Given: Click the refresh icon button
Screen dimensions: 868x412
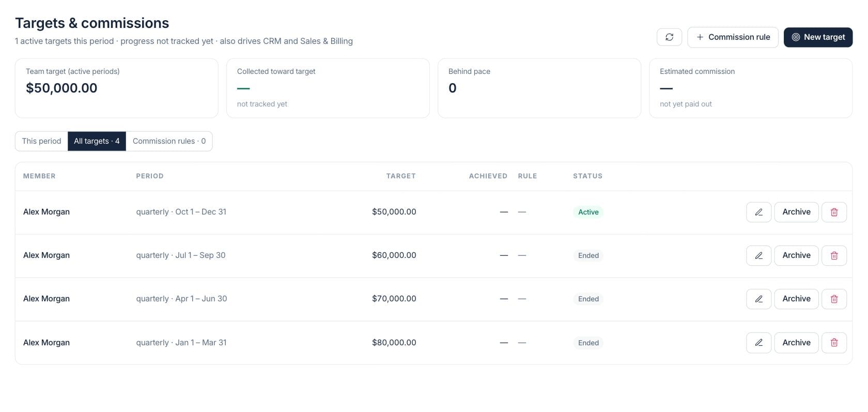Looking at the screenshot, I should pyautogui.click(x=669, y=37).
